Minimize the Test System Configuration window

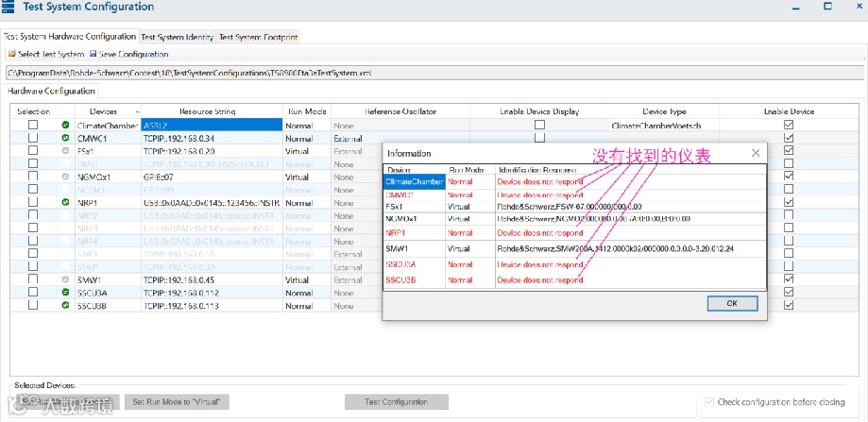(796, 8)
